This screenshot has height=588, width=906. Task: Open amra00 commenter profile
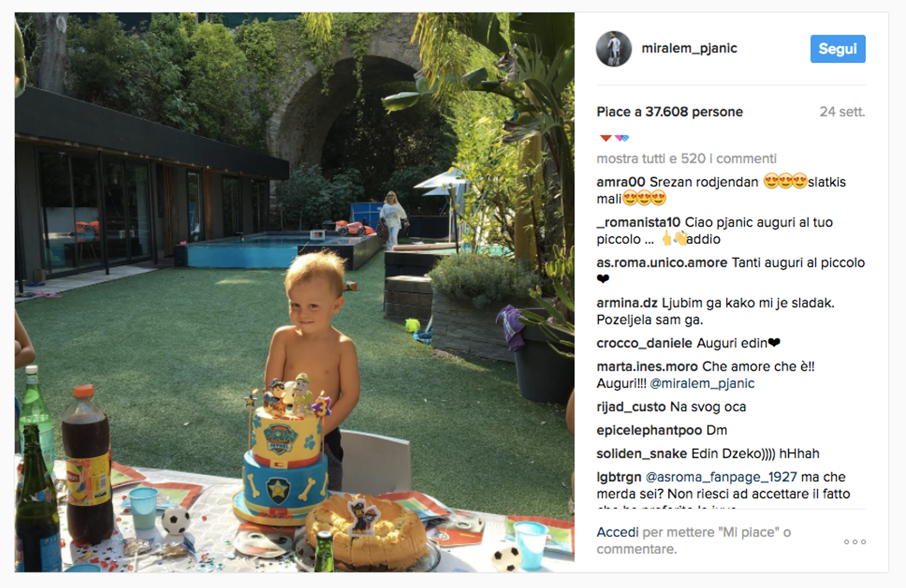(x=621, y=182)
